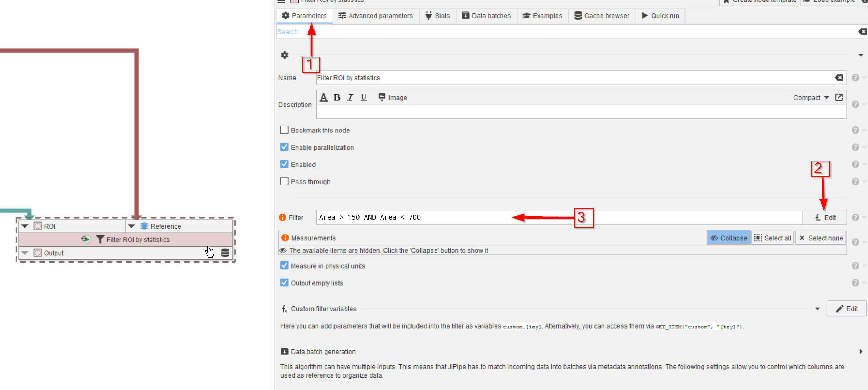868x390 pixels.
Task: Switch to the Advanced parameters tab
Action: [x=376, y=16]
